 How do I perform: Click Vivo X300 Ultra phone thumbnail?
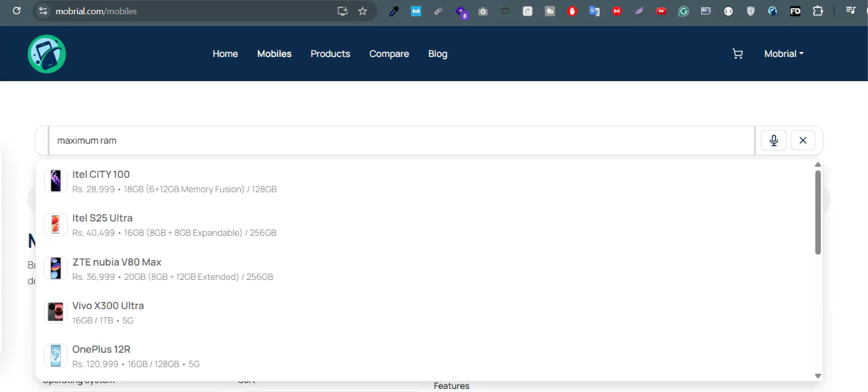click(x=56, y=312)
